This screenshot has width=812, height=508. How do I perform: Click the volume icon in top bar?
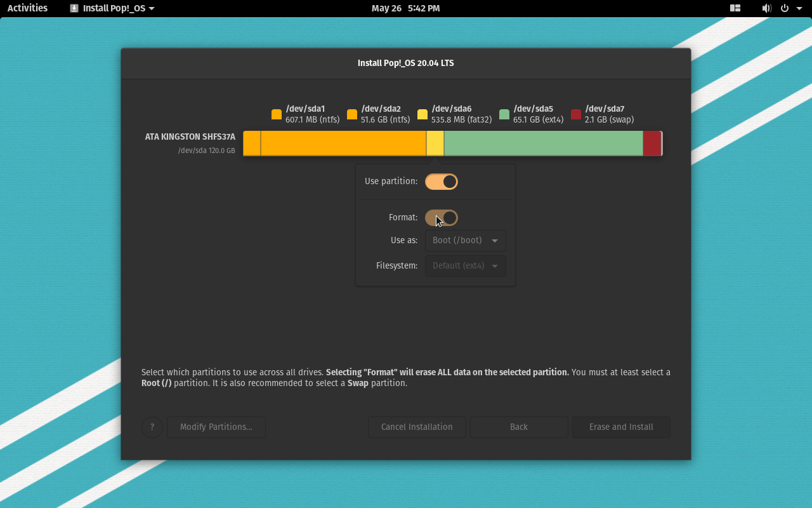(766, 8)
